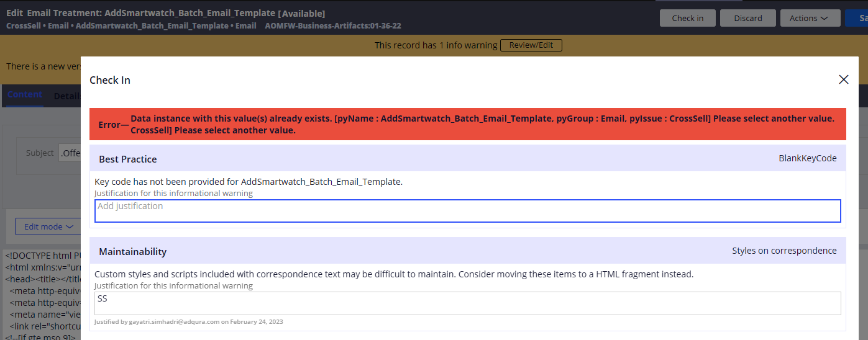Open the Actions dropdown menu
The image size is (868, 340).
click(x=808, y=18)
